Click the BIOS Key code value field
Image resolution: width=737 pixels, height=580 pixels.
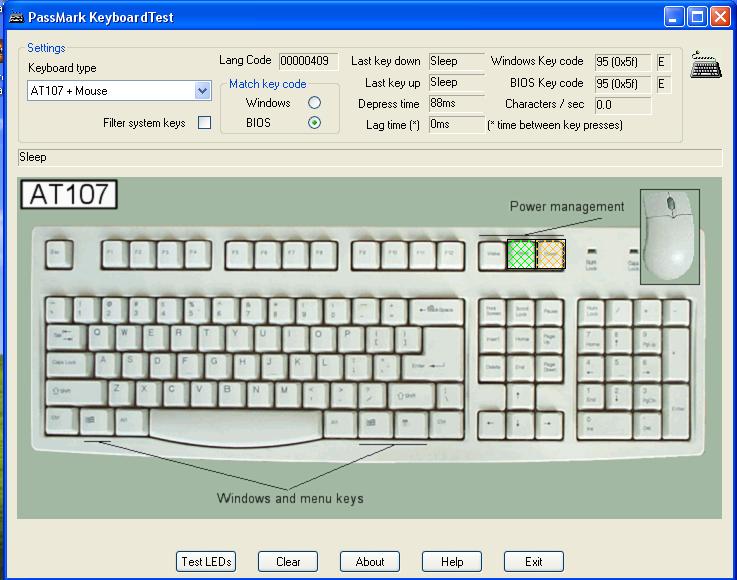pyautogui.click(x=623, y=84)
